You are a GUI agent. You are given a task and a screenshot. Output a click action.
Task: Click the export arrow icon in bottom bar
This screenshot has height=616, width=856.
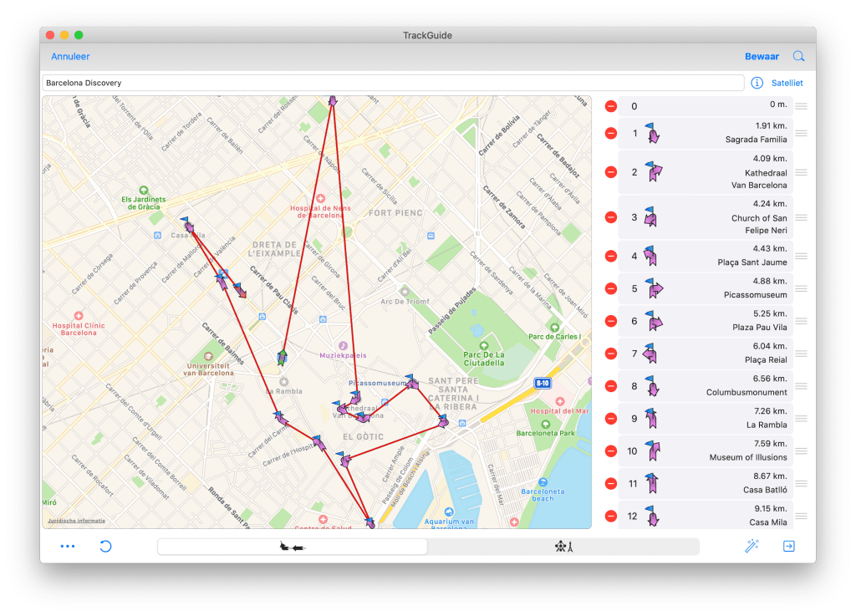(x=788, y=547)
